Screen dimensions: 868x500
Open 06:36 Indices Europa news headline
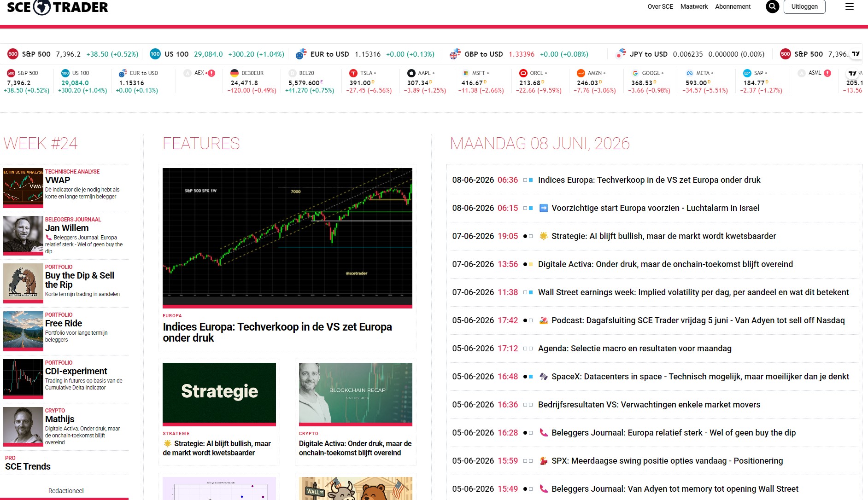pos(649,180)
